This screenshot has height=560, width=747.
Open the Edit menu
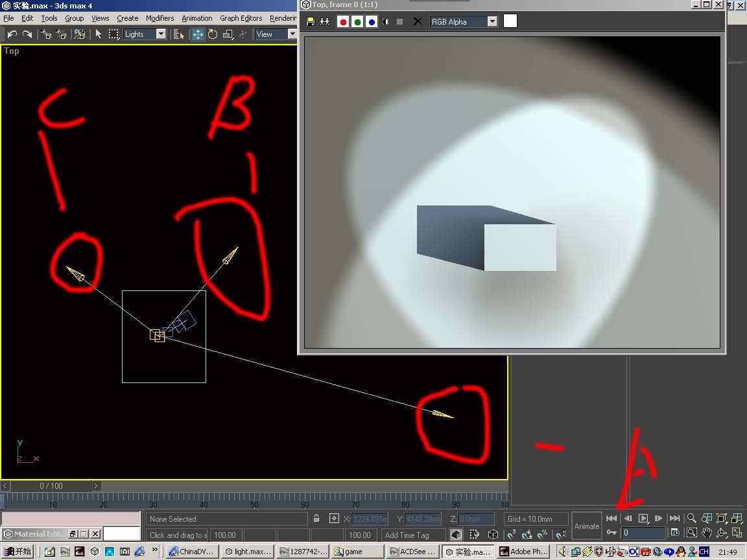click(x=27, y=18)
